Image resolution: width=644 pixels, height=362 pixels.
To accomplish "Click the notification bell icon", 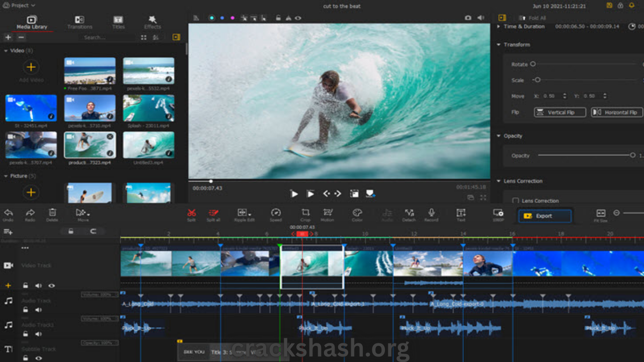I will coord(631,6).
